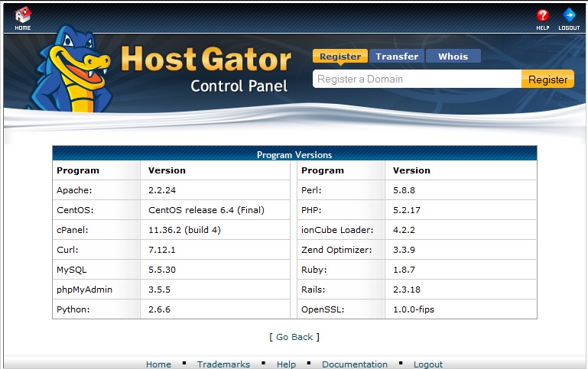Click the Rails: program label
This screenshot has width=588, height=369.
pyautogui.click(x=313, y=290)
